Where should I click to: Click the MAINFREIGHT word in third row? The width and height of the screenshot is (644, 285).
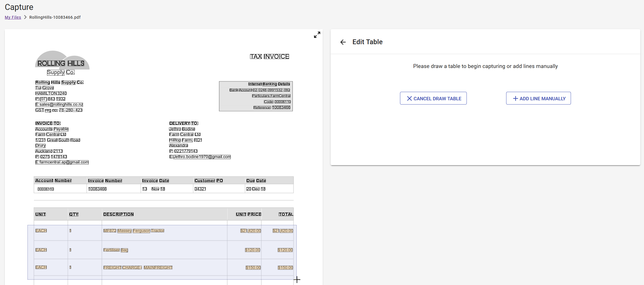(x=158, y=268)
